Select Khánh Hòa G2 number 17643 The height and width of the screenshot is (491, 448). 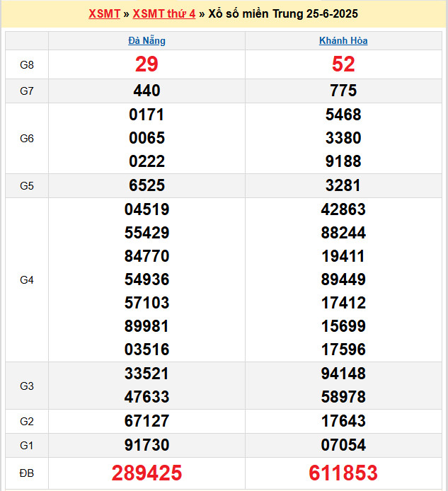coord(343,421)
